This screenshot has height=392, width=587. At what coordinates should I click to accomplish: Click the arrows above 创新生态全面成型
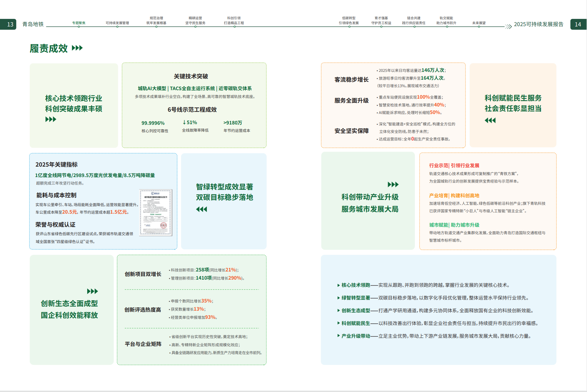pyautogui.click(x=92, y=291)
